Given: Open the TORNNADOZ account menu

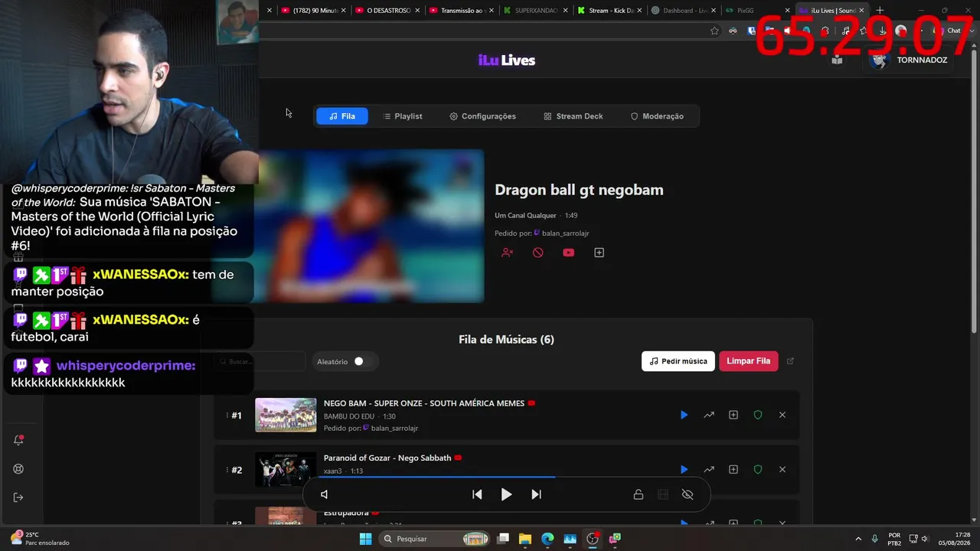Looking at the screenshot, I should (910, 60).
